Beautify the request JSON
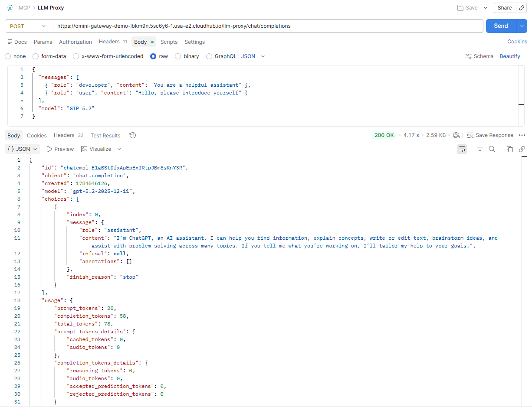The height and width of the screenshot is (407, 532). tap(510, 56)
